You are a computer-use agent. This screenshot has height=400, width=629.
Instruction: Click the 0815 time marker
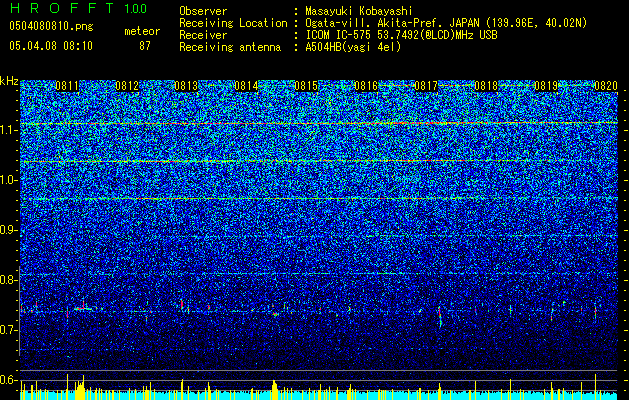point(306,86)
